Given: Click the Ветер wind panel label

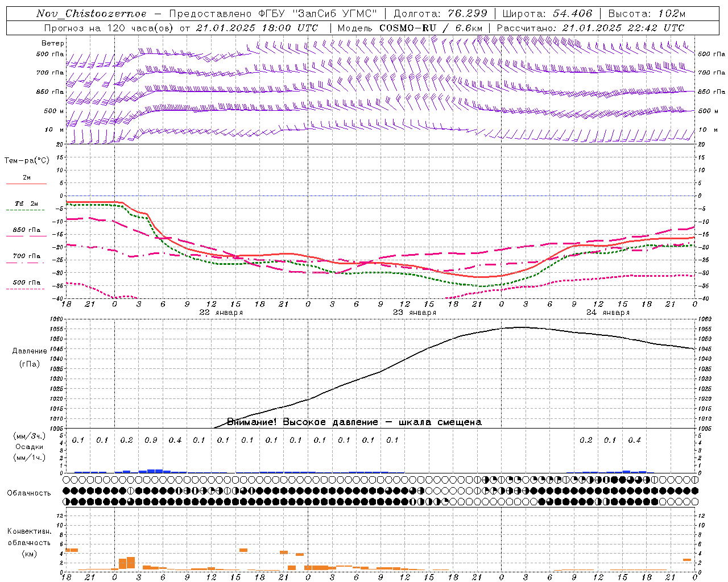Looking at the screenshot, I should point(53,43).
